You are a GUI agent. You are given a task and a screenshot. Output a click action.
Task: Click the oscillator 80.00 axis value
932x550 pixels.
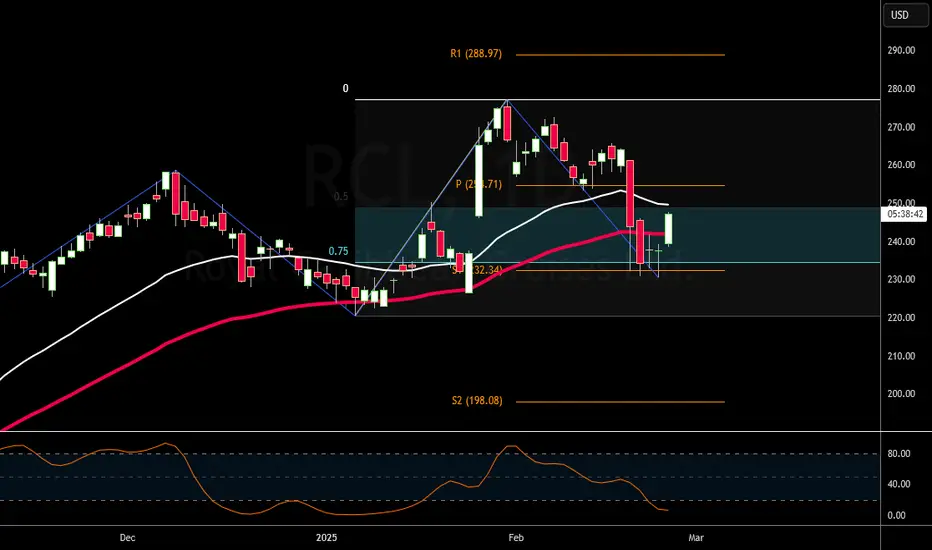[x=899, y=454]
